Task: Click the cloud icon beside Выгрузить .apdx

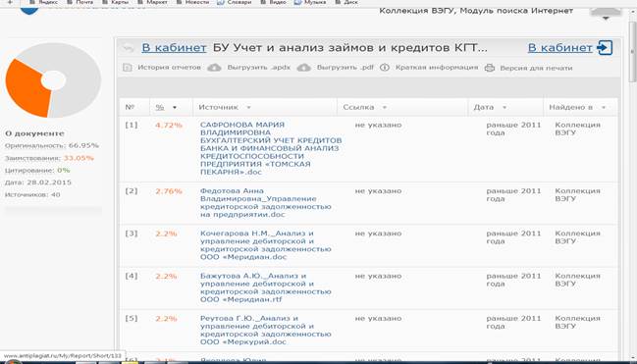Action: (x=215, y=68)
